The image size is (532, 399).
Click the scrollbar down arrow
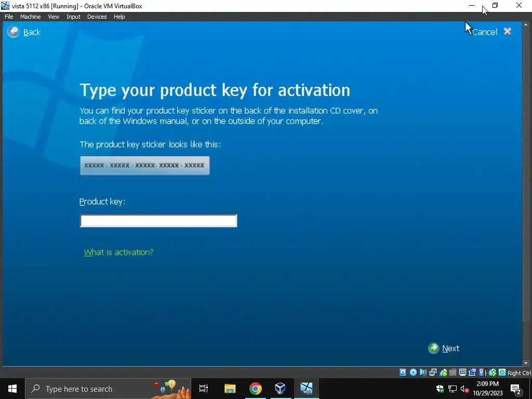[526, 363]
